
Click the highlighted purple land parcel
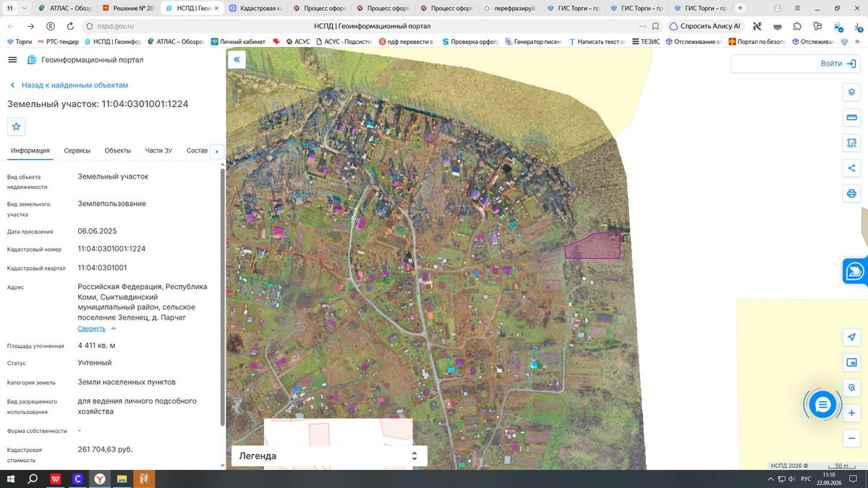click(593, 247)
